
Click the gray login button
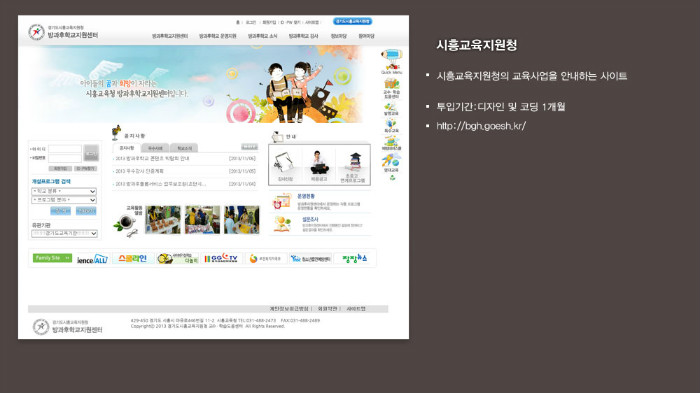click(x=91, y=153)
